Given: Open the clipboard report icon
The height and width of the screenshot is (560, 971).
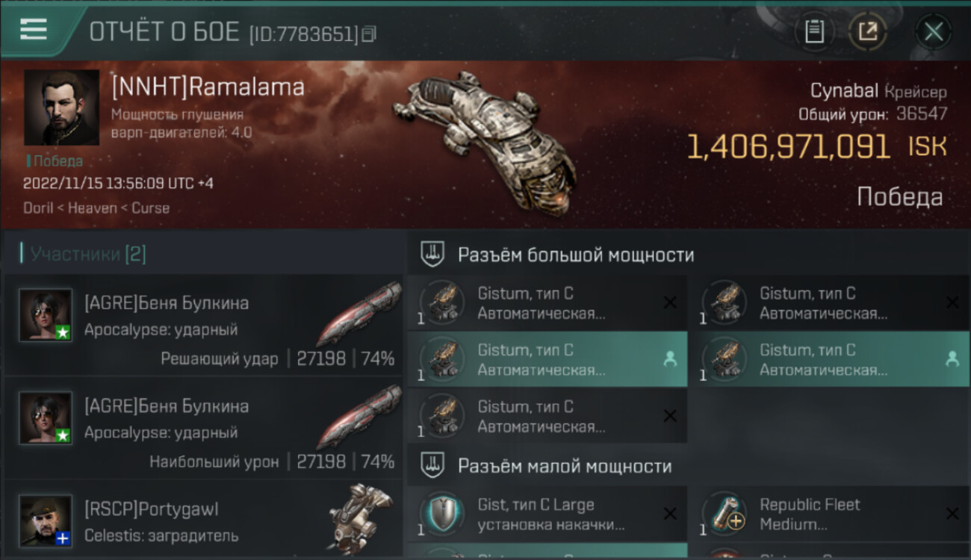Looking at the screenshot, I should pos(814,31).
